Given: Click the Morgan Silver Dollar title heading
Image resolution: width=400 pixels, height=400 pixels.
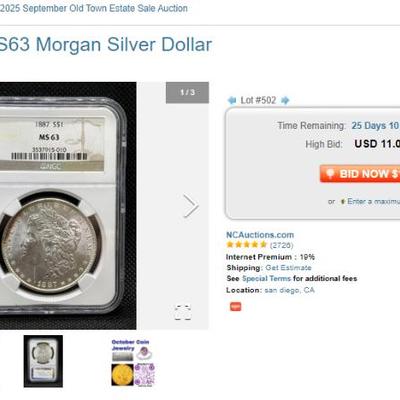Looking at the screenshot, I should (x=106, y=45).
